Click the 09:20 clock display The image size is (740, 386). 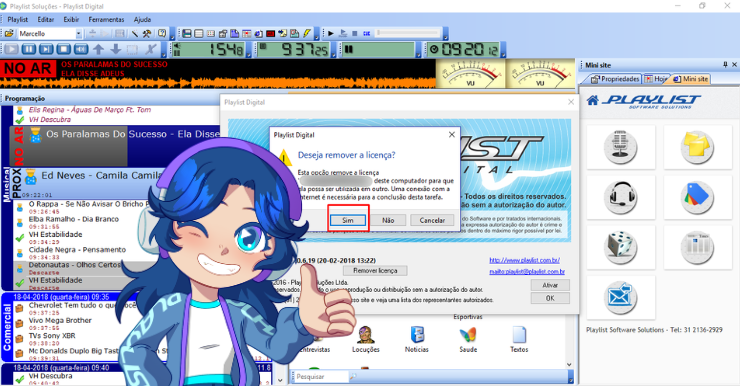463,50
